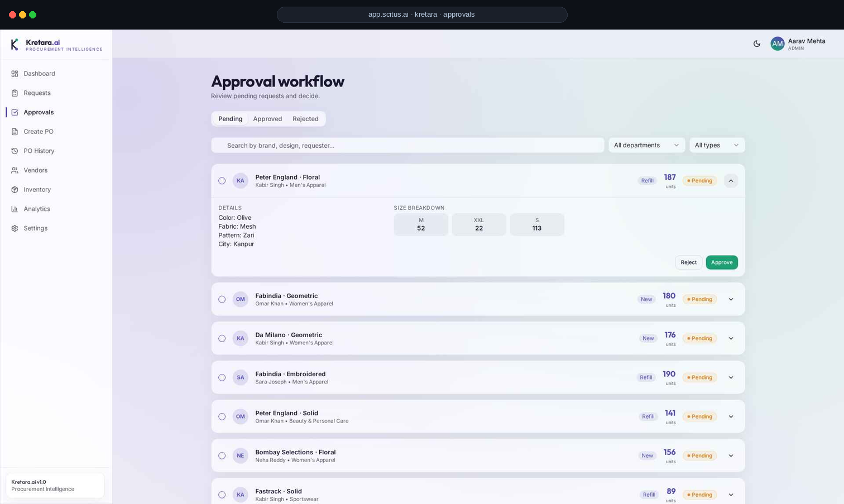844x504 pixels.
Task: Expand the Fabindia Embroidered request
Action: pyautogui.click(x=731, y=377)
